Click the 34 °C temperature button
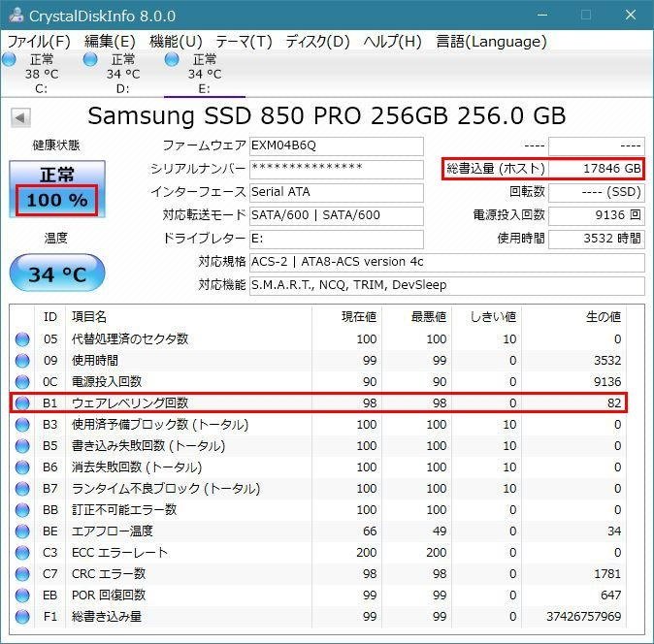 point(57,274)
